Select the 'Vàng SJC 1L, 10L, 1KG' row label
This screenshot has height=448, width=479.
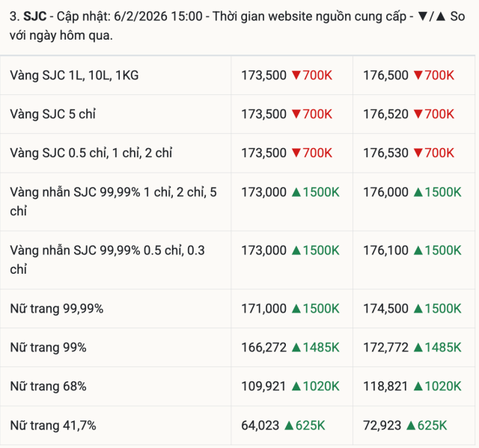point(74,76)
